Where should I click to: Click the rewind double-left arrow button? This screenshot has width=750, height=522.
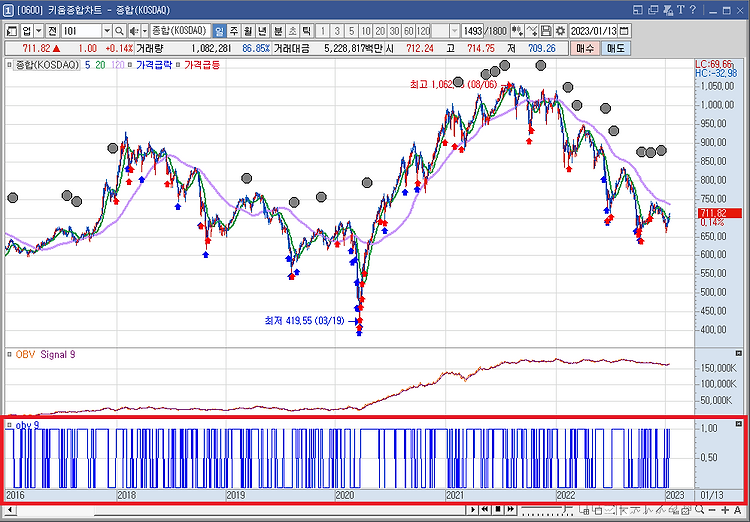(x=485, y=510)
